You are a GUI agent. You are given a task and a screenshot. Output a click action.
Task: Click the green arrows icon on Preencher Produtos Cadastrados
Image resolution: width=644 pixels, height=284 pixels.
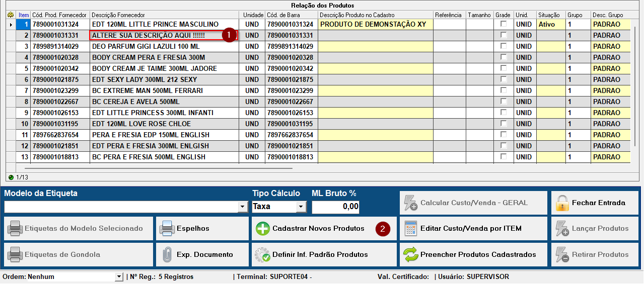pos(411,255)
